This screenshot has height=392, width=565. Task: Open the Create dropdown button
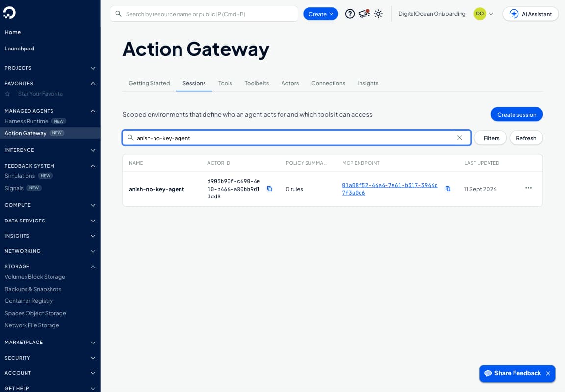click(320, 14)
